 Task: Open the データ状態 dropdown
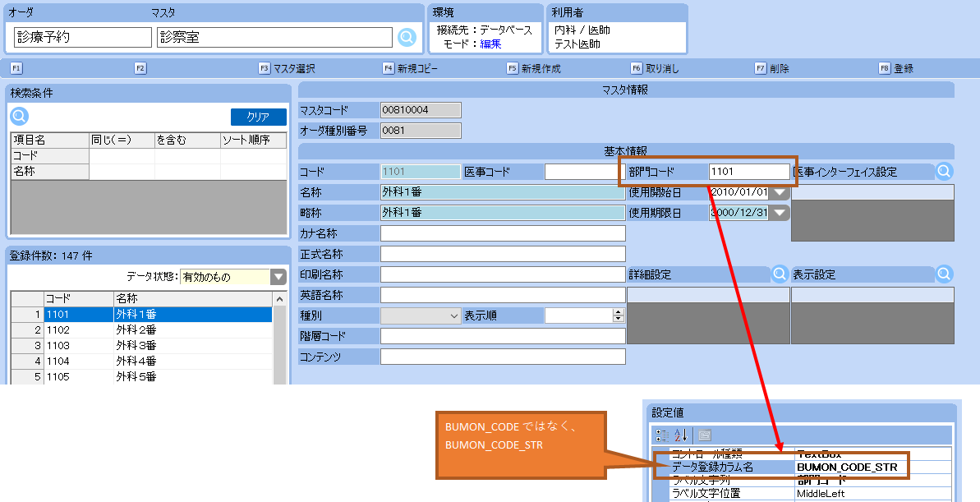pos(278,277)
